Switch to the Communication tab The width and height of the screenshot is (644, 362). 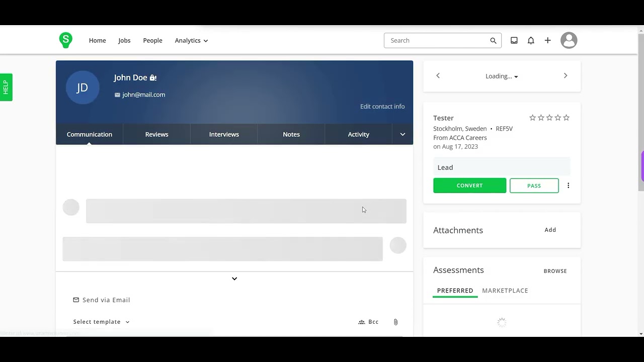pyautogui.click(x=90, y=134)
